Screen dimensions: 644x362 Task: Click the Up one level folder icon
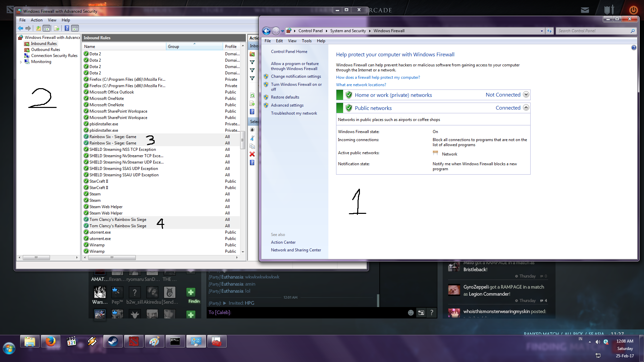[38, 28]
